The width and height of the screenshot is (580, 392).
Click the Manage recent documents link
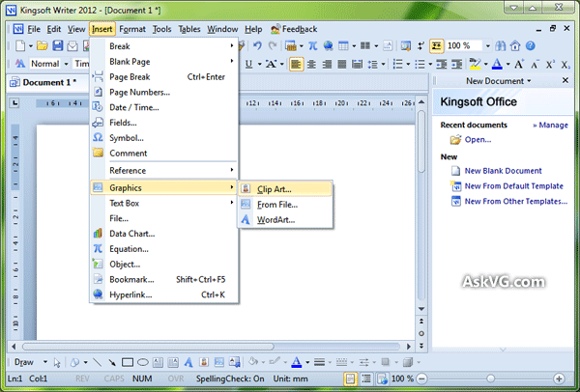(x=550, y=126)
